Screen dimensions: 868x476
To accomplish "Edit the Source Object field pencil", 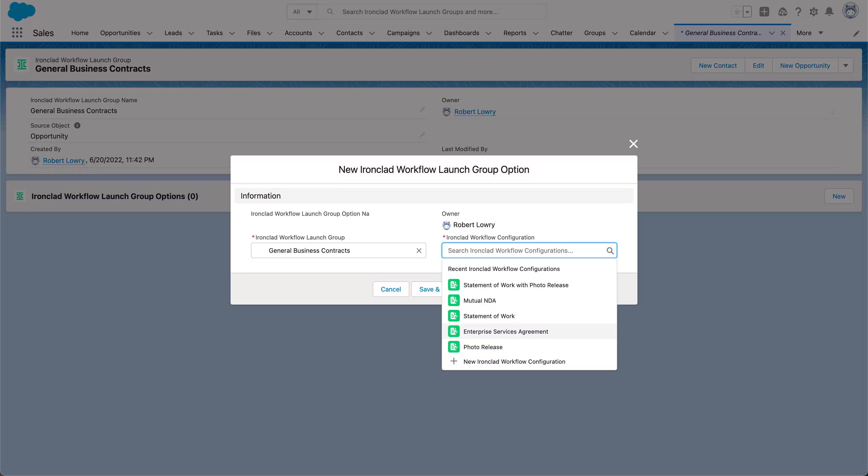I will 422,135.
